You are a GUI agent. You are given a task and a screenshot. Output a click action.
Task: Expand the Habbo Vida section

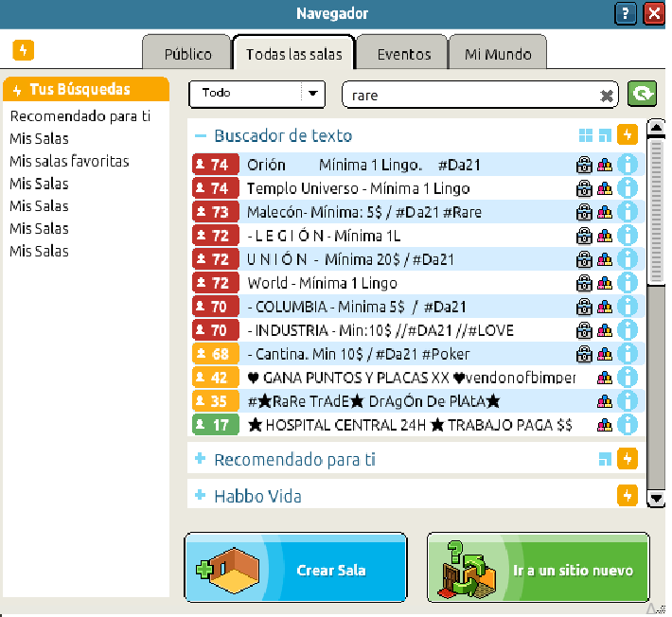[200, 496]
